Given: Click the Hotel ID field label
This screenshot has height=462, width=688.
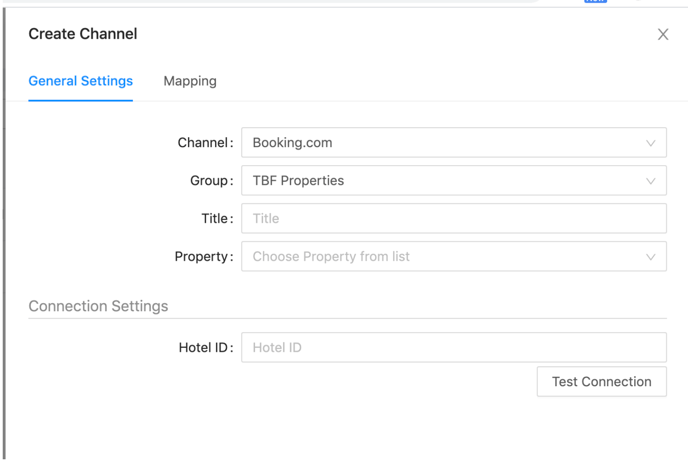Looking at the screenshot, I should [x=205, y=347].
